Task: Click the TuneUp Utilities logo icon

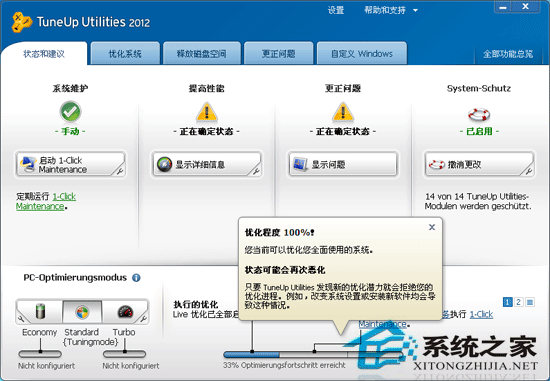Action: tap(21, 22)
